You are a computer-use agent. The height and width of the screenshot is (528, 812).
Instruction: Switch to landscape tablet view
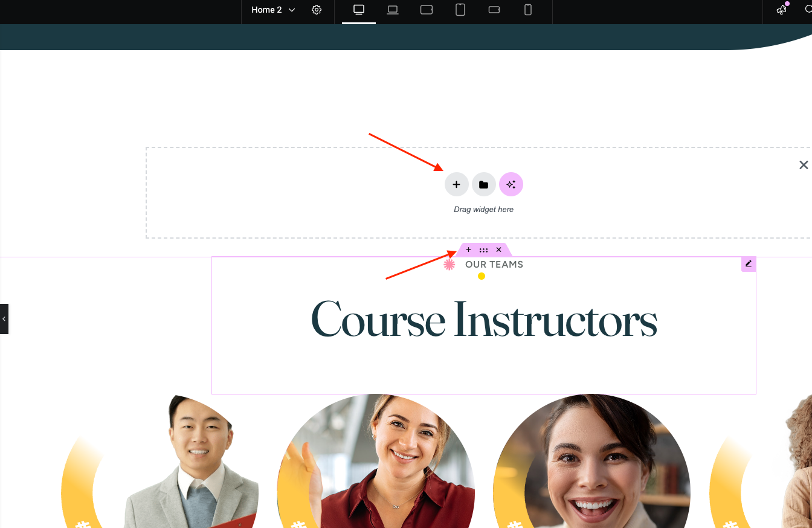point(427,10)
